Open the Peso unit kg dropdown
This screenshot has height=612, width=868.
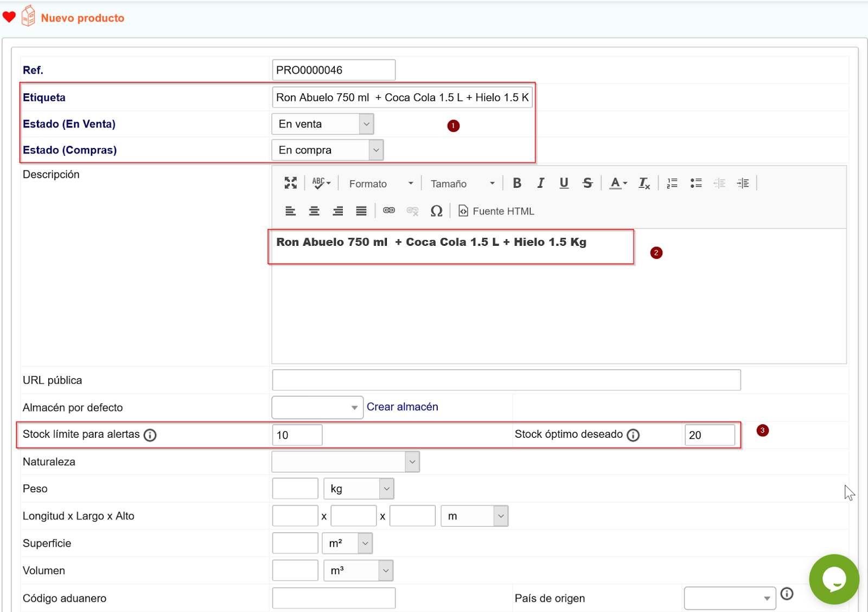[x=359, y=488]
